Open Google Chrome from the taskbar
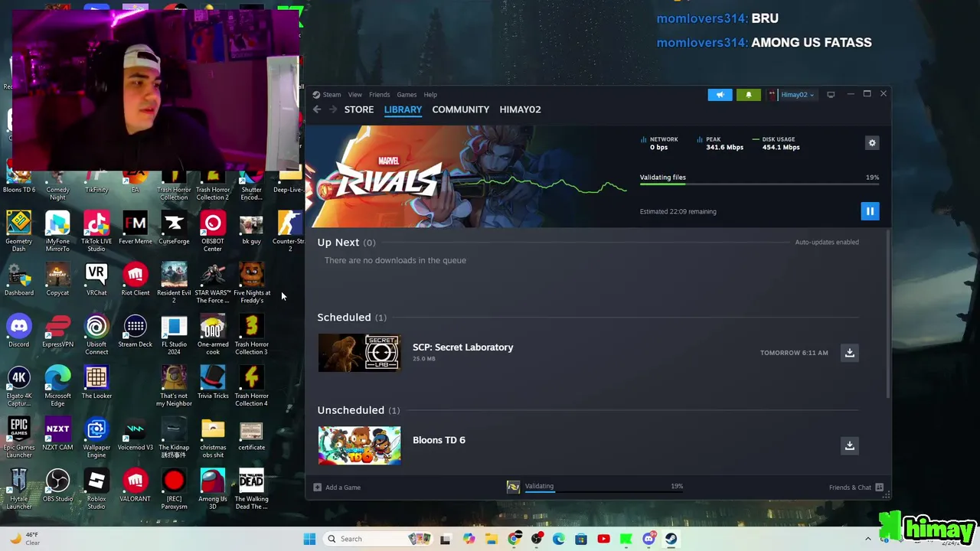This screenshot has height=551, width=980. (514, 539)
